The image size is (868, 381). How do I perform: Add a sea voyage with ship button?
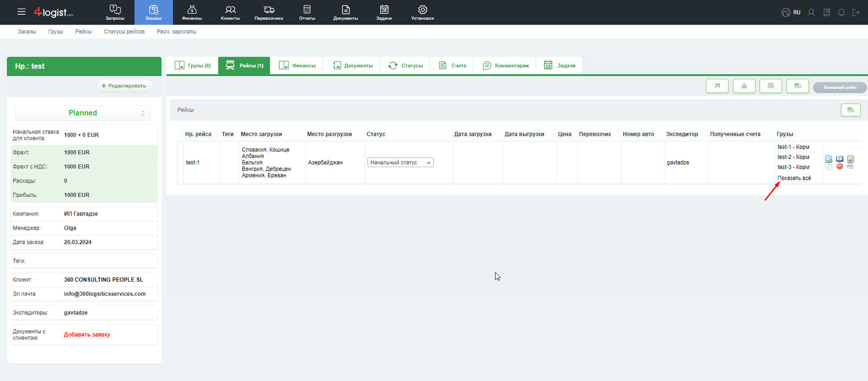tap(744, 86)
